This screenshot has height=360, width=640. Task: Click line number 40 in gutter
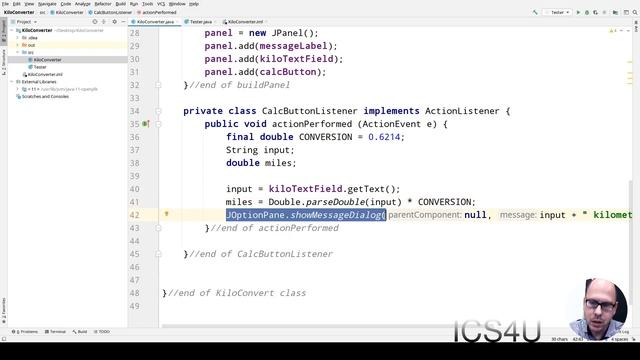(x=135, y=189)
